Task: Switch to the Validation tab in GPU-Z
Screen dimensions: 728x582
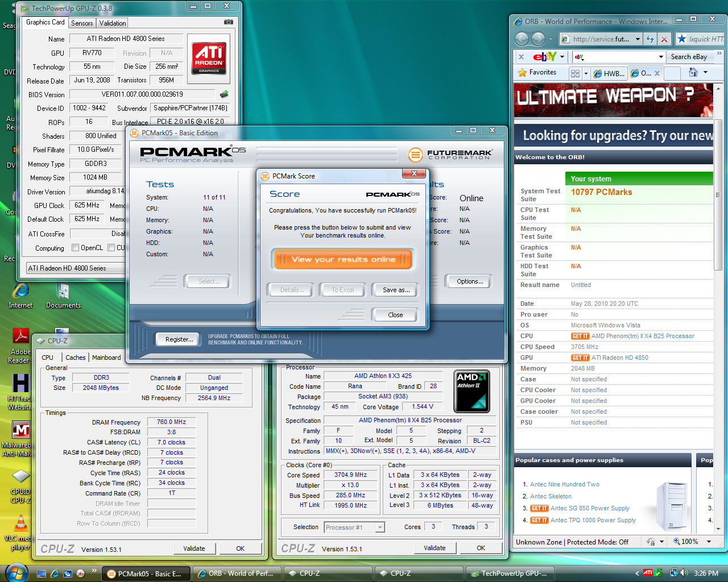Action: click(x=113, y=23)
